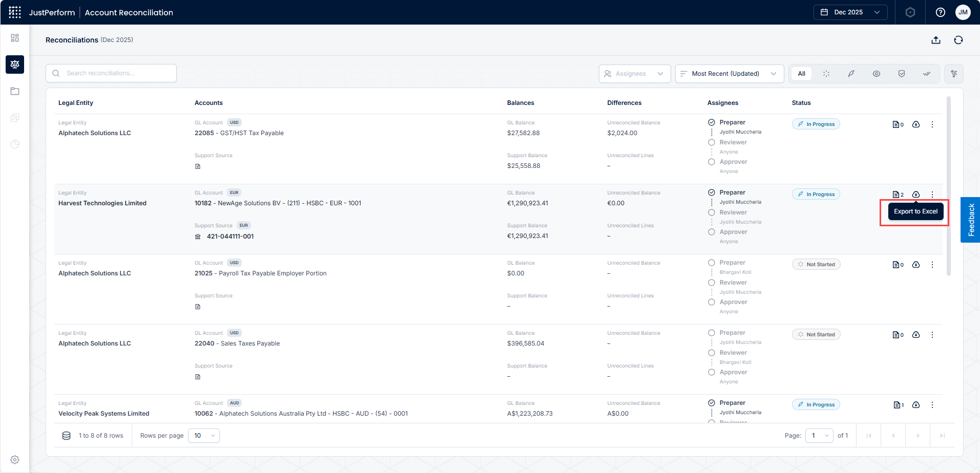This screenshot has height=473, width=980.
Task: Open comments icon for account 21025 row
Action: [898, 265]
